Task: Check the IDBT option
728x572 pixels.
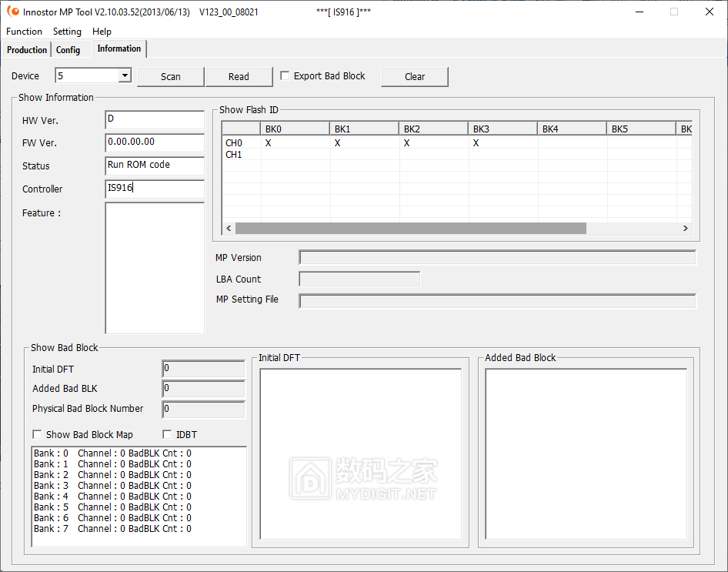Action: [x=168, y=435]
